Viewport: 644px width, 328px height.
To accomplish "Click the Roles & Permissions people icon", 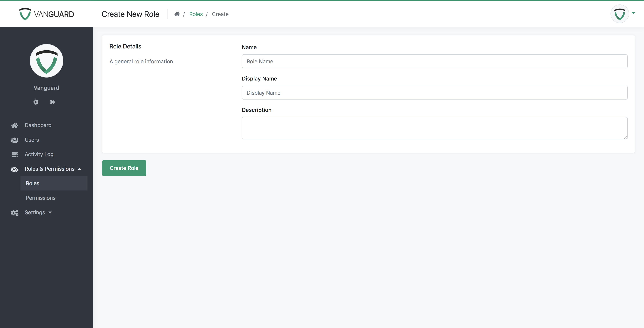I will click(x=14, y=169).
